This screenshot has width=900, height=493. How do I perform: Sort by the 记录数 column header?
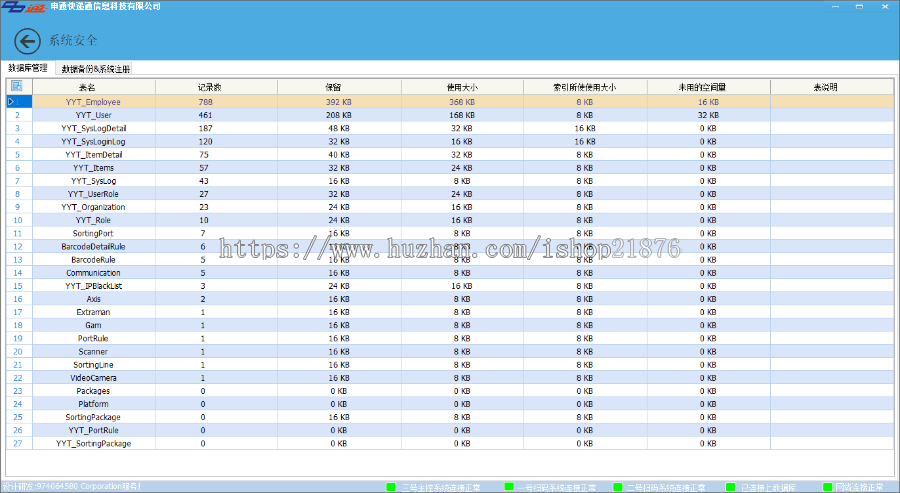(208, 87)
